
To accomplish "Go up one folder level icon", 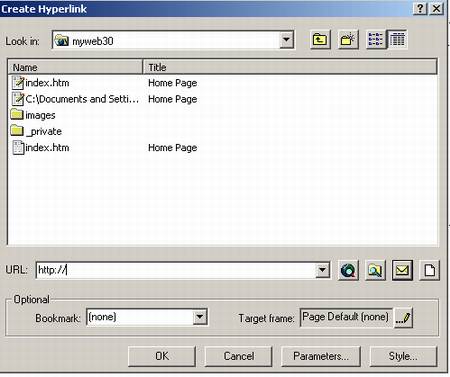I will coord(320,40).
